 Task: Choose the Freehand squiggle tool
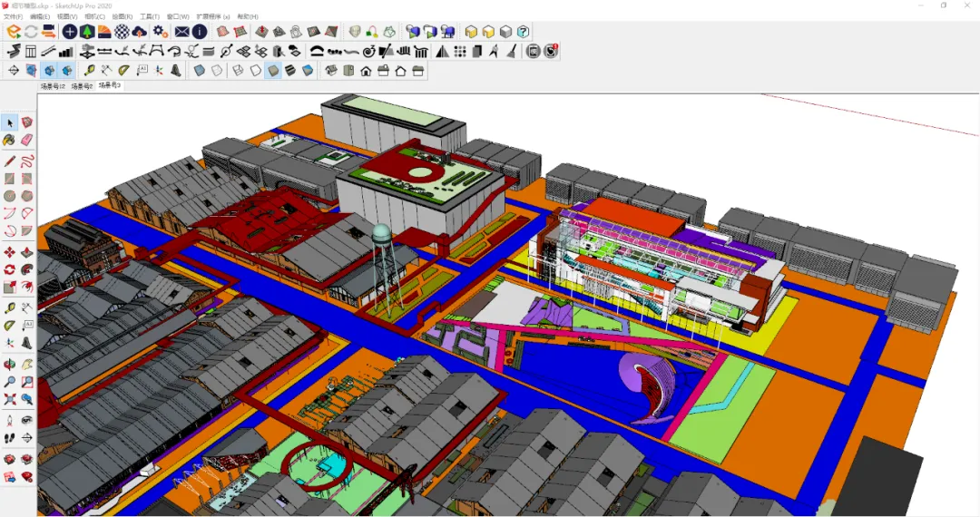pos(27,161)
